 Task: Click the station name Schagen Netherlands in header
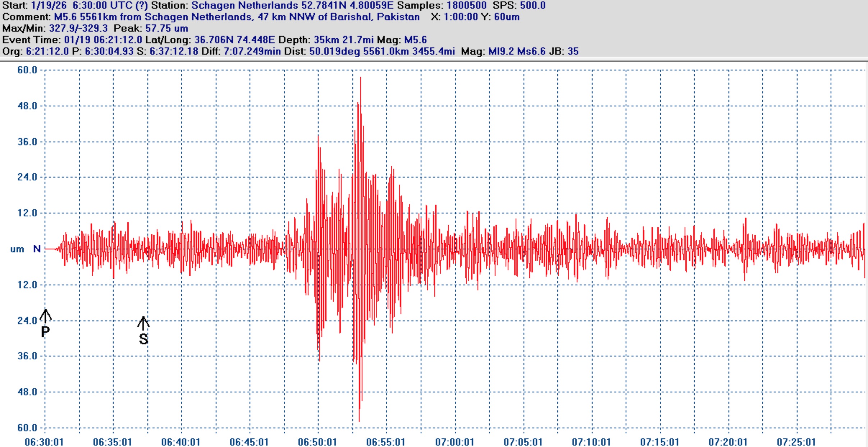(x=245, y=5)
